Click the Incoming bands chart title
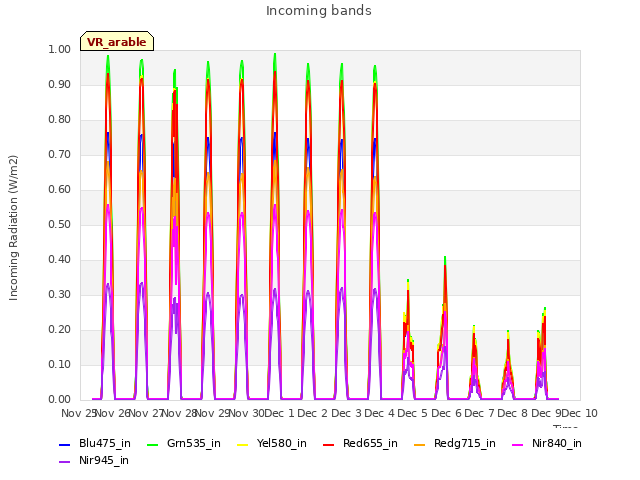 point(319,11)
